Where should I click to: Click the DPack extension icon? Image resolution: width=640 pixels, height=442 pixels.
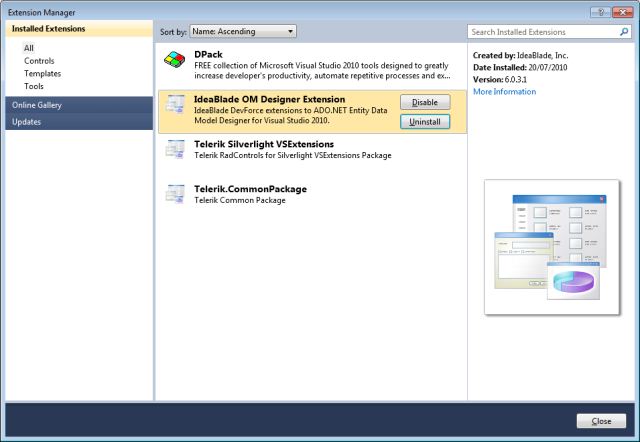(176, 64)
